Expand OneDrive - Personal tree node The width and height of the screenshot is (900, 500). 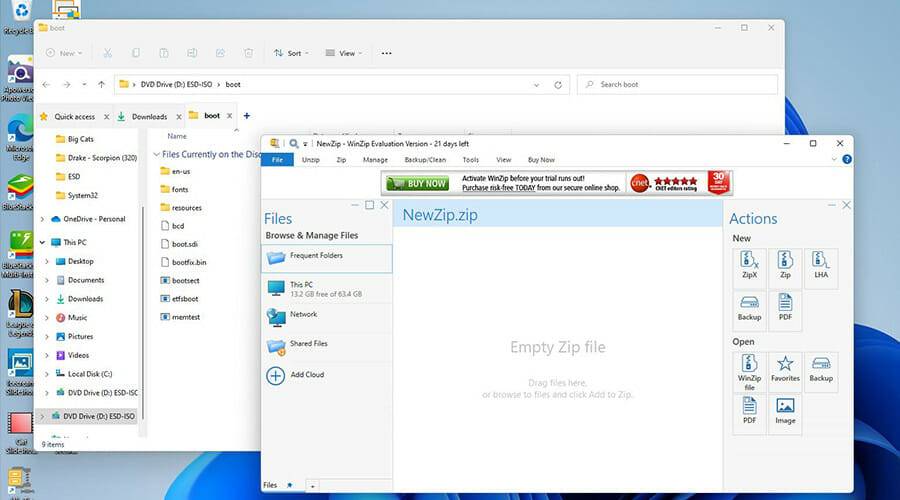point(42,219)
